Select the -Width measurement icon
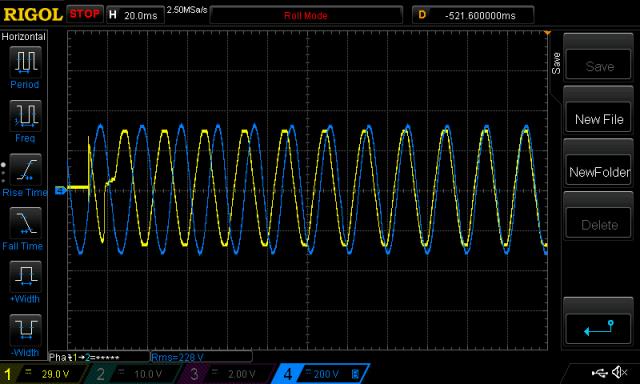This screenshot has width=640, height=384. 25,330
